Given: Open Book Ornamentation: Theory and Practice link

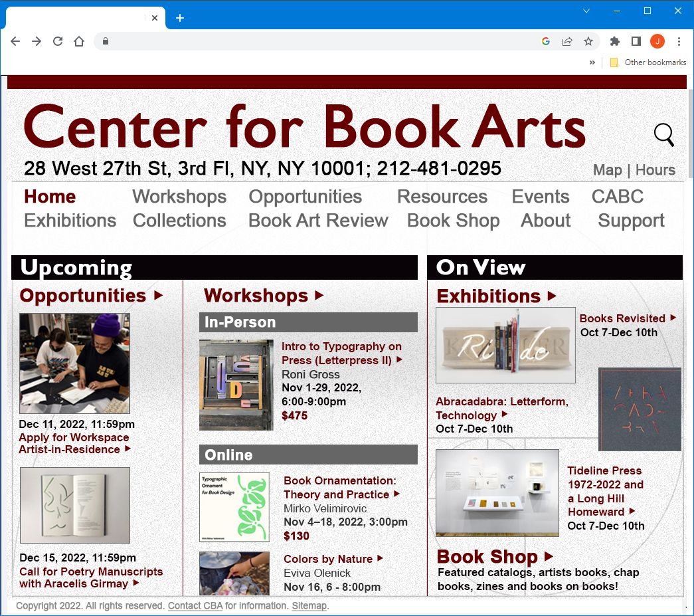Looking at the screenshot, I should [x=341, y=488].
